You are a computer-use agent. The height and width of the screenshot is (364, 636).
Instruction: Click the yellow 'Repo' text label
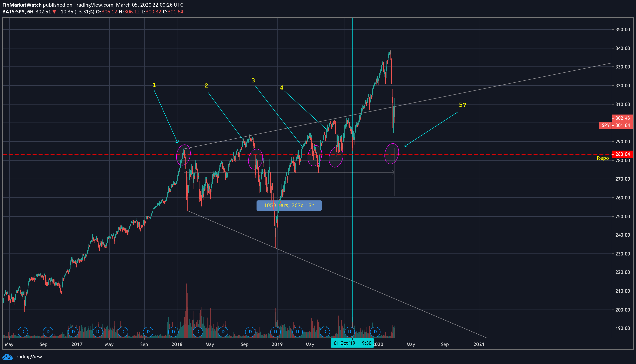603,158
